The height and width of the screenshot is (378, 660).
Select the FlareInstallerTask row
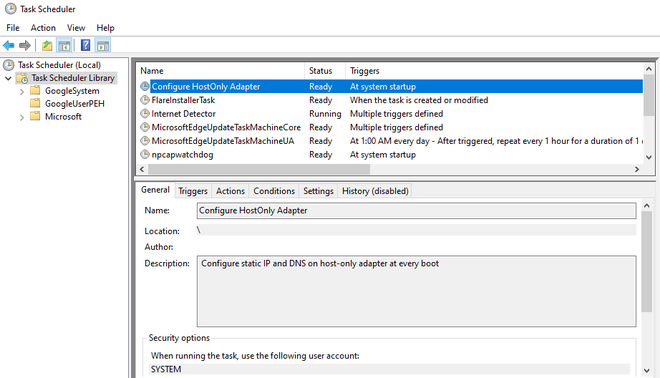coord(390,100)
